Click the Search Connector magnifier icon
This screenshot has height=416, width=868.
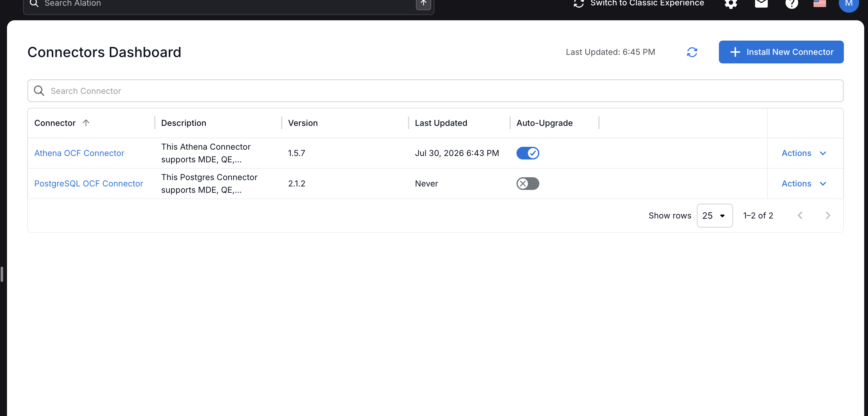[39, 91]
